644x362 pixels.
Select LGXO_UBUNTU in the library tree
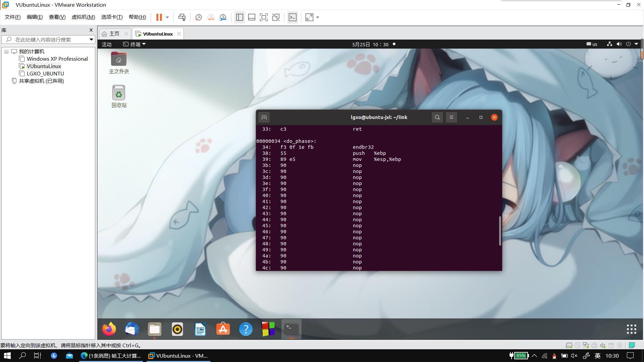(x=45, y=74)
